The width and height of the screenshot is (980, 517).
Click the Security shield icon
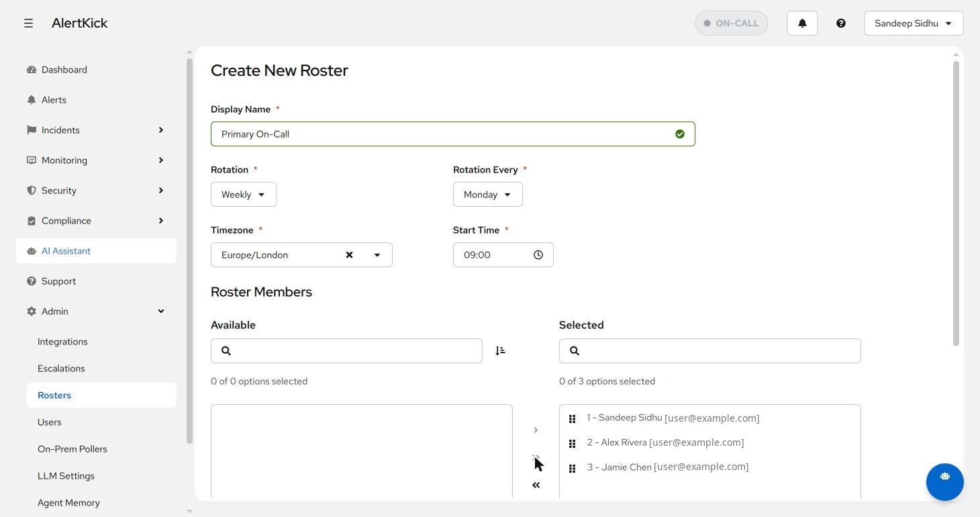pyautogui.click(x=32, y=191)
